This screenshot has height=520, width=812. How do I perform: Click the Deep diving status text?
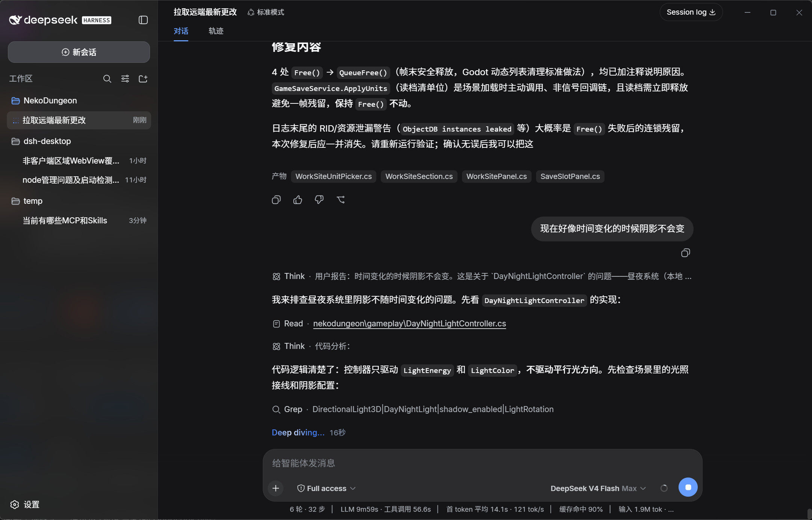(298, 433)
